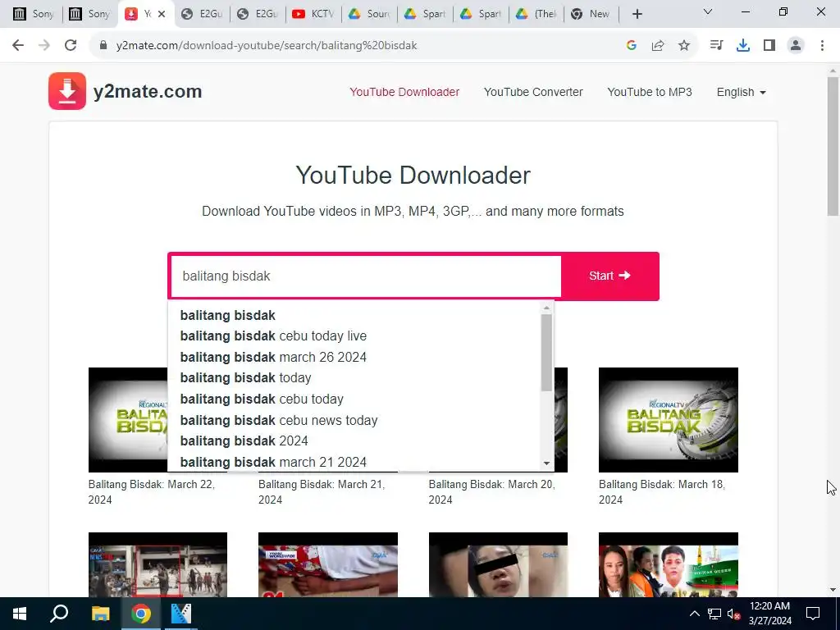Viewport: 840px width, 630px height.
Task: Bookmark this page with the star icon
Action: pyautogui.click(x=684, y=46)
